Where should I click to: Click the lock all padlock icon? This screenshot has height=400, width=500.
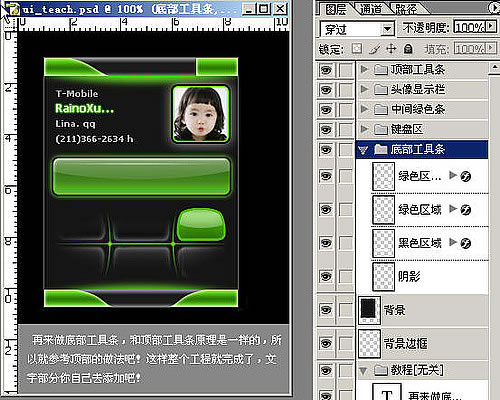click(408, 49)
